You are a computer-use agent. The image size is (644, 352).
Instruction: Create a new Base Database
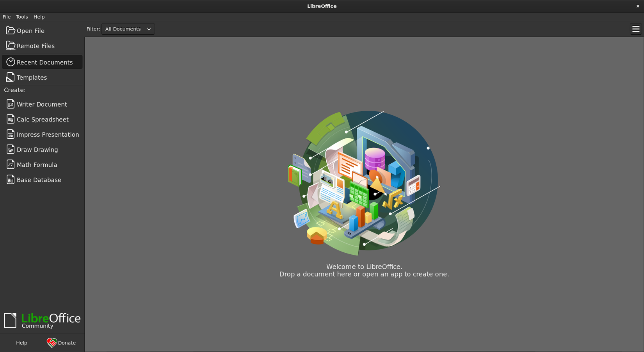39,179
